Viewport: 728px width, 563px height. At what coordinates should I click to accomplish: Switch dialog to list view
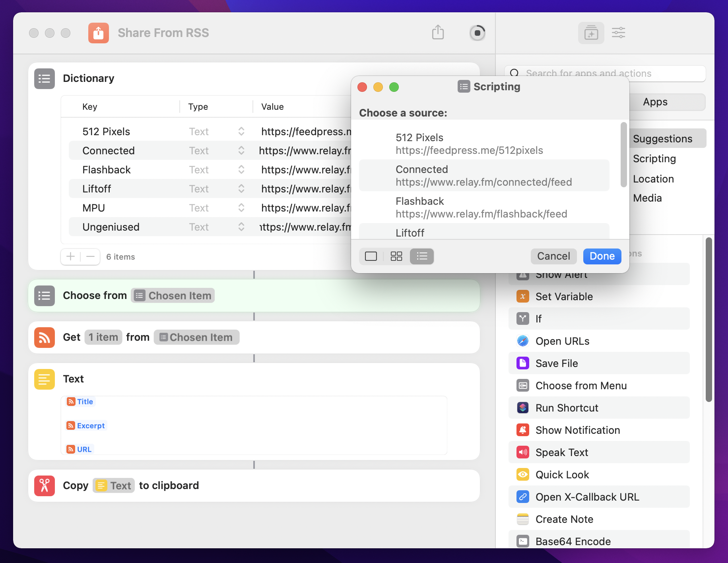(x=422, y=256)
